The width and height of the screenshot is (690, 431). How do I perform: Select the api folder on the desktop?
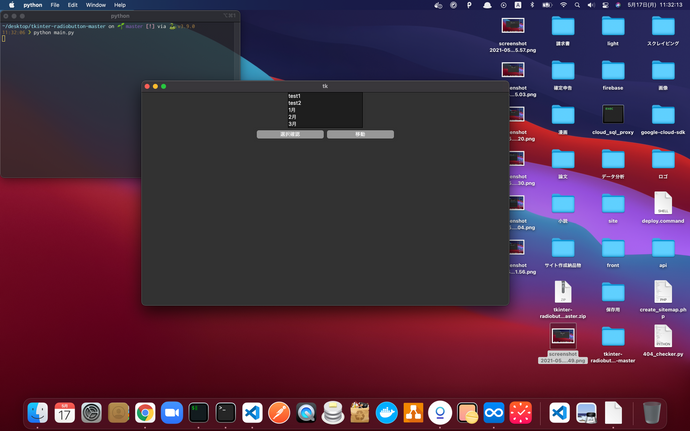click(663, 253)
